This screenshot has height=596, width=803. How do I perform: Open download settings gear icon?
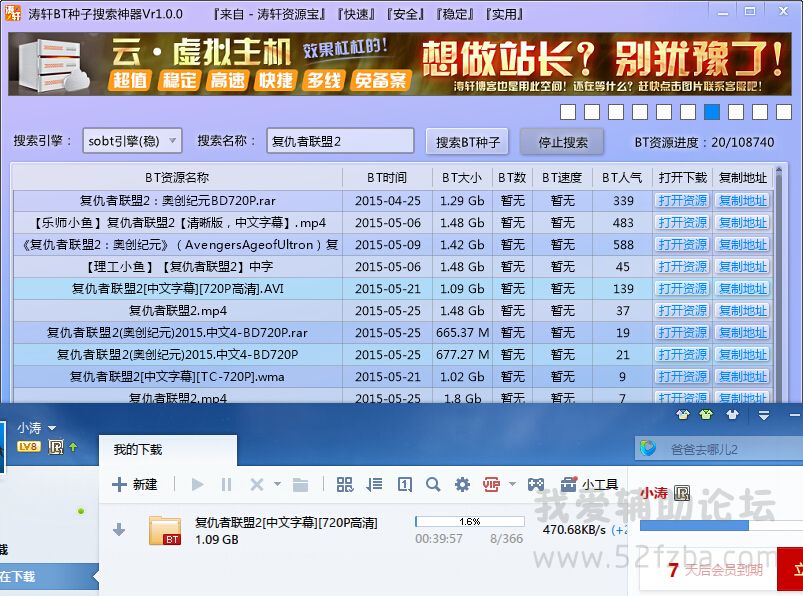462,485
